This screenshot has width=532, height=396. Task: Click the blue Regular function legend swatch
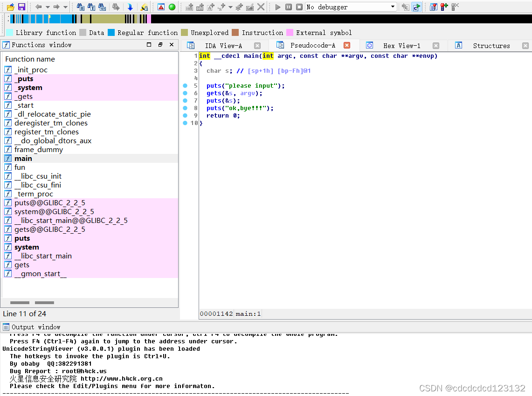pos(111,32)
